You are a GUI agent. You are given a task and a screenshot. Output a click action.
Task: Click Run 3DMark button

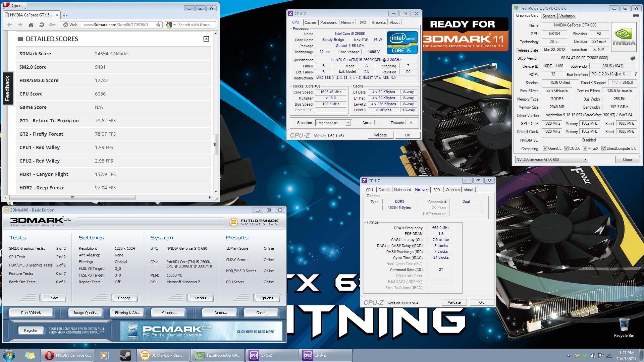click(31, 313)
